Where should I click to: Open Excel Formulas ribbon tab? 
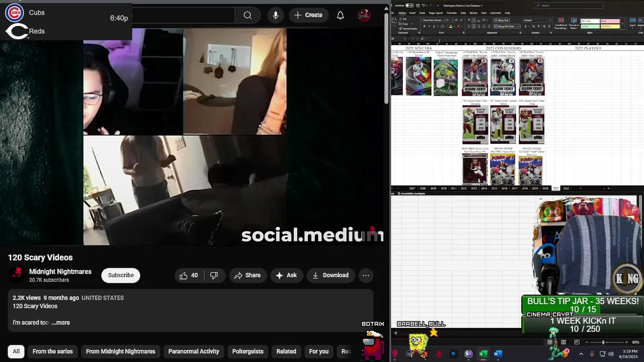[x=452, y=13]
